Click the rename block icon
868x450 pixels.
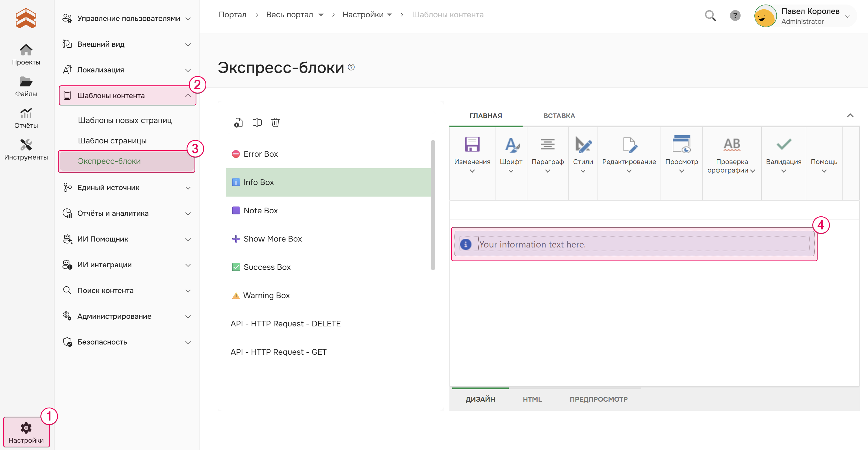click(257, 122)
